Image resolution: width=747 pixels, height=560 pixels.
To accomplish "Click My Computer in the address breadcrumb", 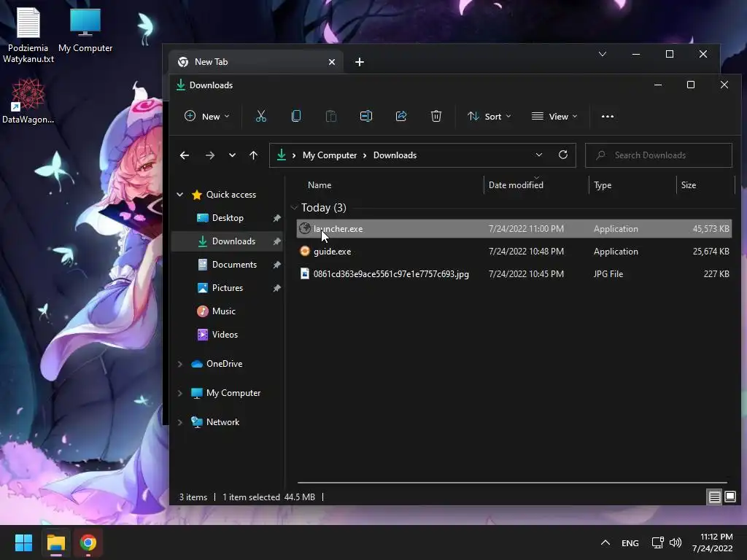I will (330, 155).
